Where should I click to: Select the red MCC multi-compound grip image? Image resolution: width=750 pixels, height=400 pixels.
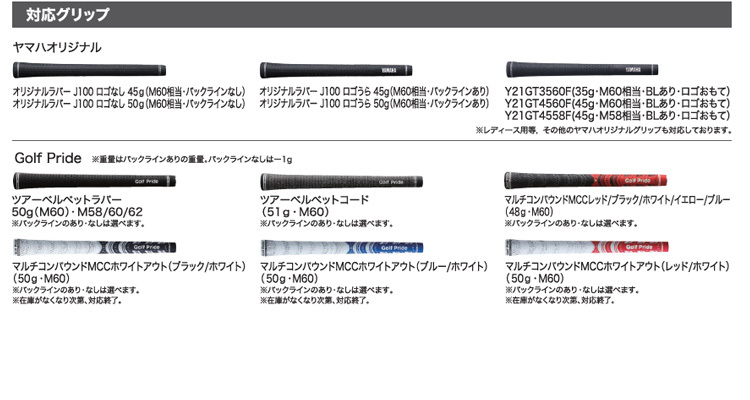coord(585,180)
